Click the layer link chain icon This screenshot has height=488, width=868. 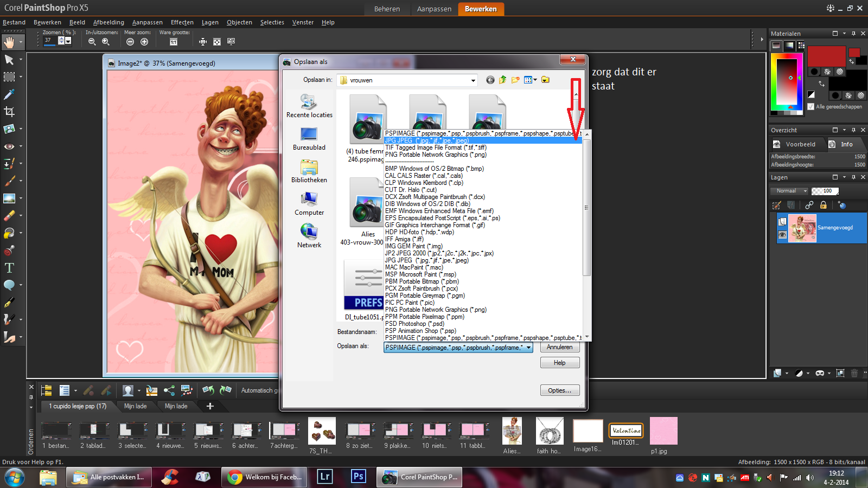809,205
